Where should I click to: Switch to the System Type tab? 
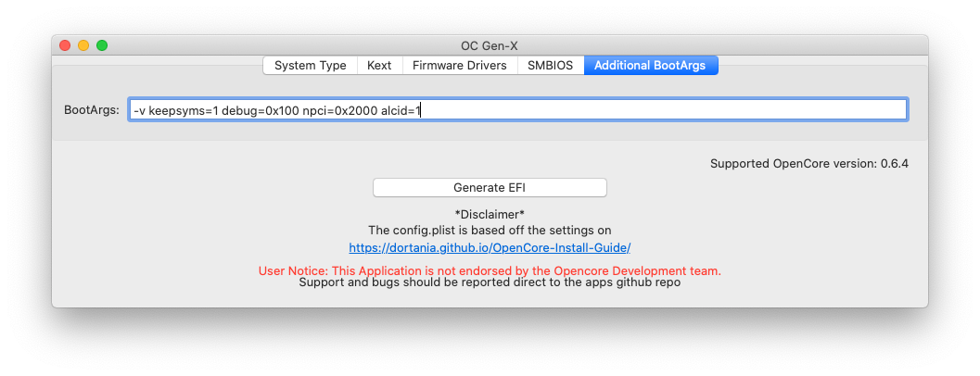pos(310,66)
